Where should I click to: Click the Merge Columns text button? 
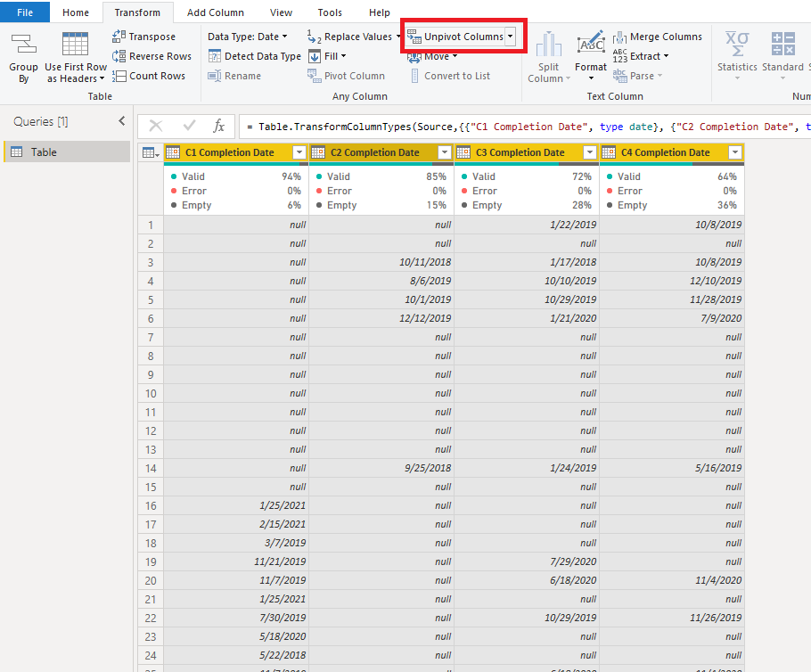pos(666,37)
